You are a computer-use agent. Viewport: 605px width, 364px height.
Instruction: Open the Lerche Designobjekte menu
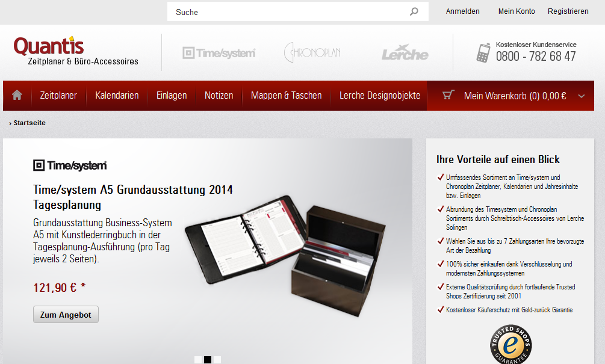click(380, 95)
